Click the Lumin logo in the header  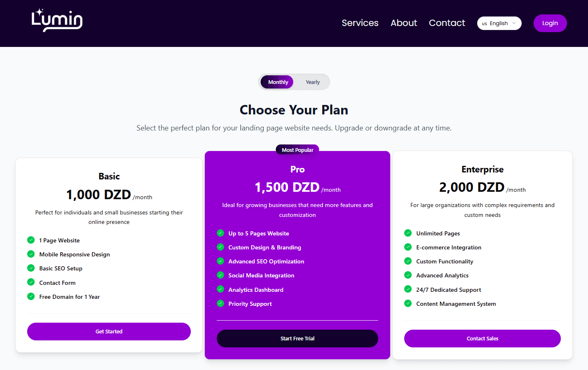[x=57, y=20]
